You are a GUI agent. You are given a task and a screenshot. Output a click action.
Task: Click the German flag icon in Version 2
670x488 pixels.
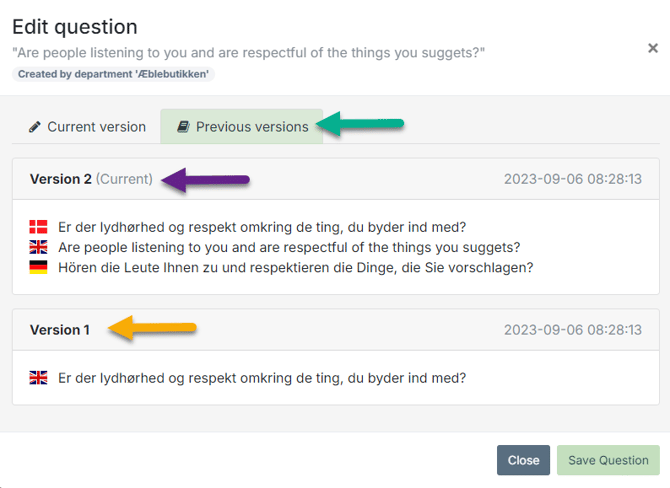pos(38,267)
